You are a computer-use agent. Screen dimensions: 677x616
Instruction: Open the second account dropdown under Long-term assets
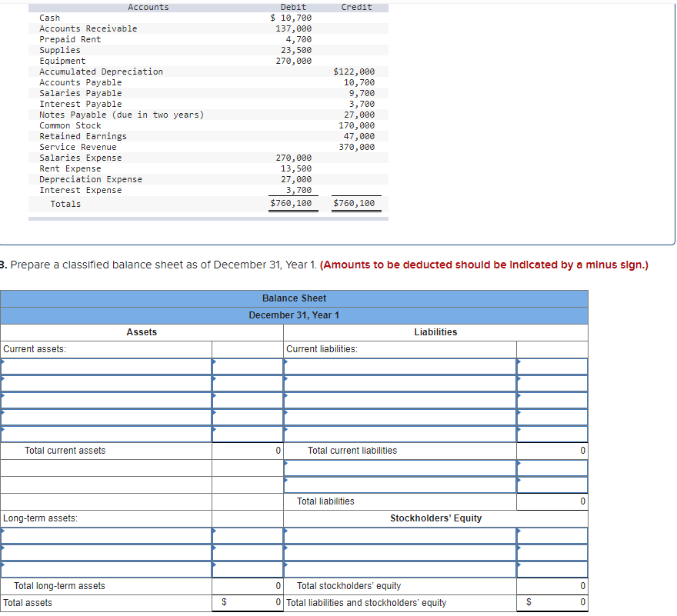106,552
